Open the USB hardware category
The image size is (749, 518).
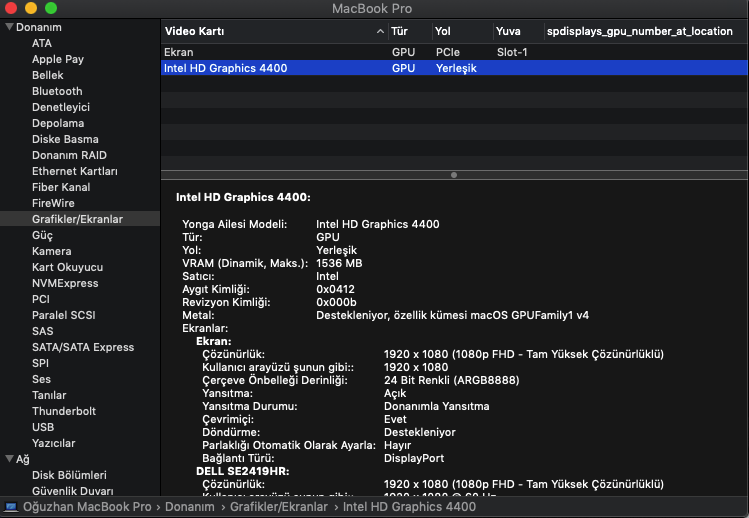[43, 427]
